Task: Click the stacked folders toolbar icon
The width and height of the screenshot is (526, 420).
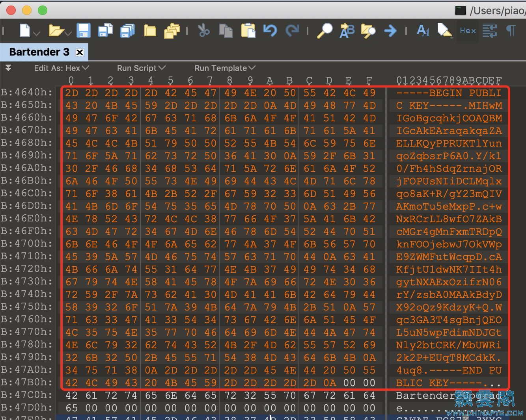Action: point(172,31)
